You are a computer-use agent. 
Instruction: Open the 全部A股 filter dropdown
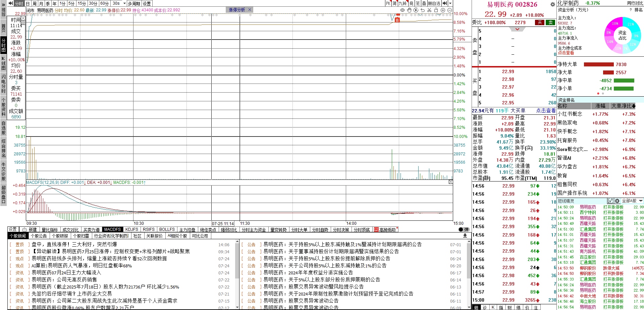[x=633, y=201]
